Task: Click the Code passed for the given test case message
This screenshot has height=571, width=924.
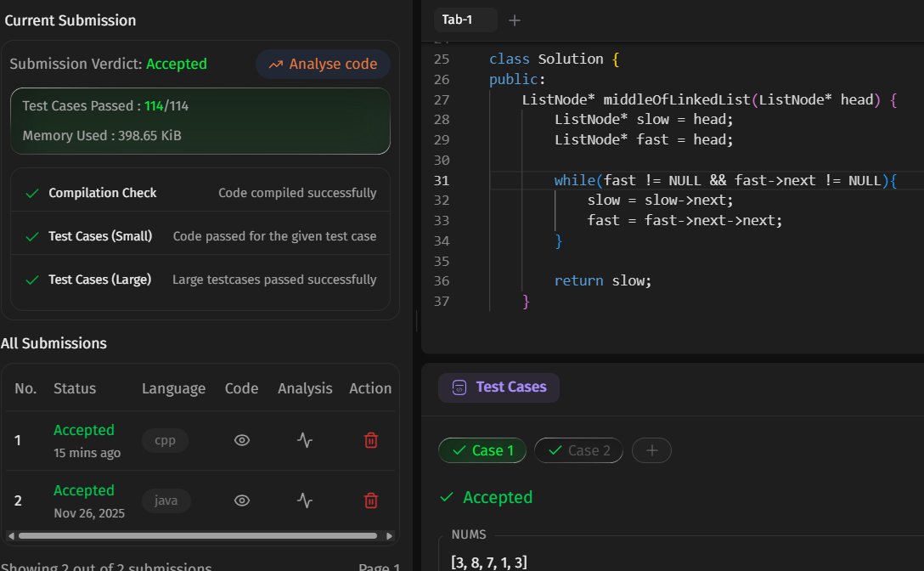Action: click(x=274, y=236)
